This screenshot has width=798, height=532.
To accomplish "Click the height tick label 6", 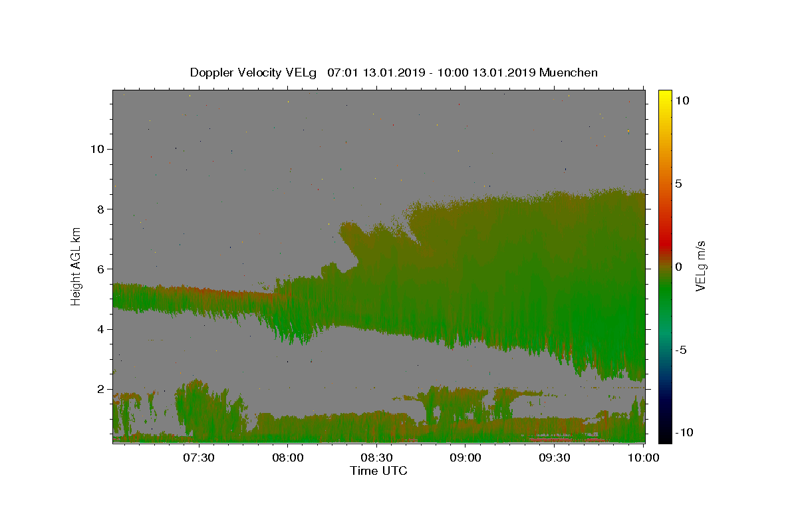I will tap(101, 269).
